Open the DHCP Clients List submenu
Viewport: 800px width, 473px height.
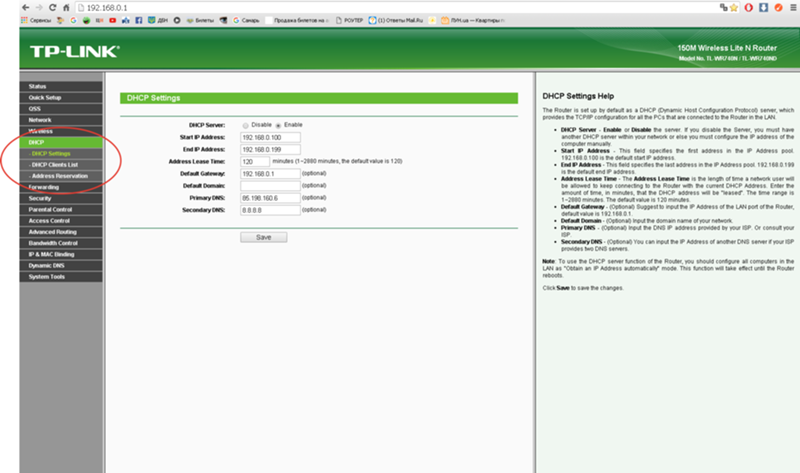pos(61,165)
